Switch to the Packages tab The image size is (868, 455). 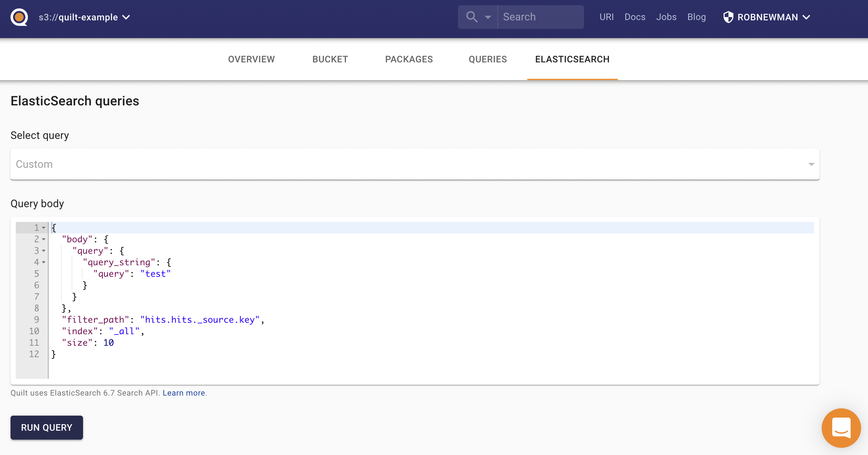pyautogui.click(x=409, y=59)
